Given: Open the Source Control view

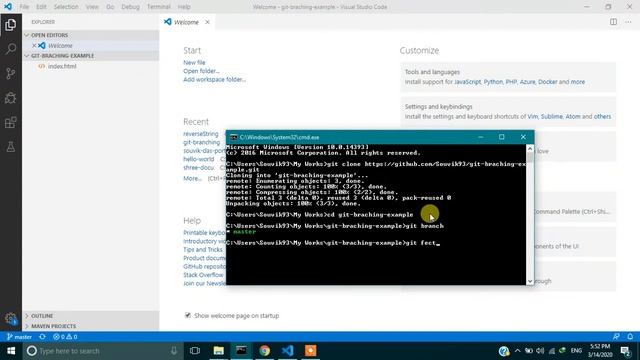Looking at the screenshot, I should point(11,73).
